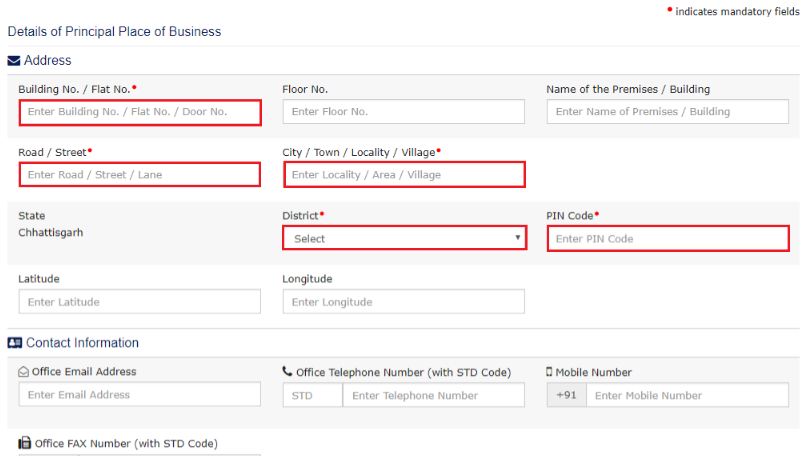This screenshot has width=805, height=475.
Task: Click the Longitude input field
Action: pos(404,302)
